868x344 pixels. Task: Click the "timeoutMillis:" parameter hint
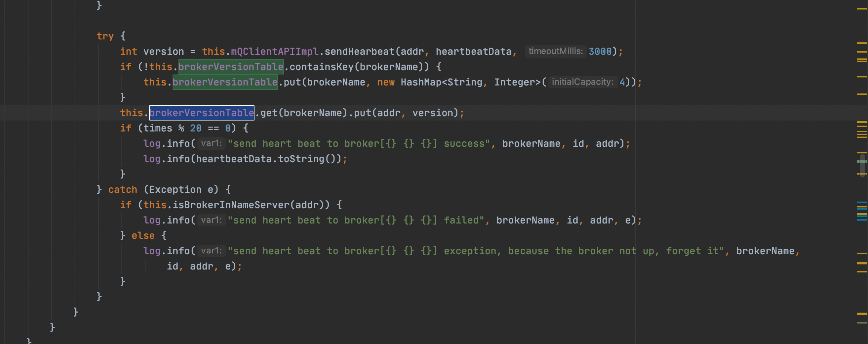click(x=555, y=51)
